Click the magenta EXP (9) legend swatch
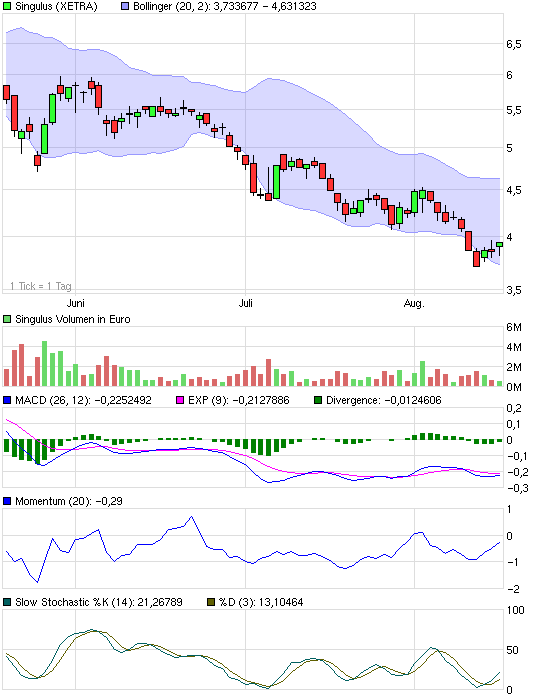This screenshot has width=545, height=698. [x=180, y=400]
